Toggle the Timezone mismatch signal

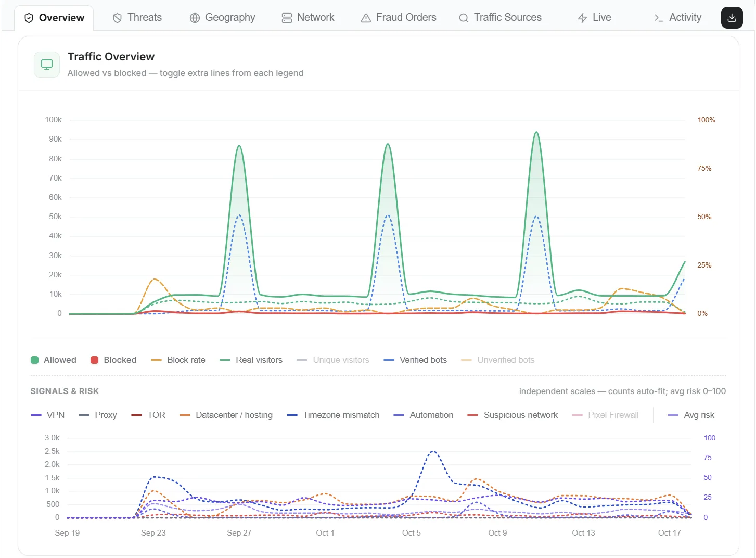333,415
